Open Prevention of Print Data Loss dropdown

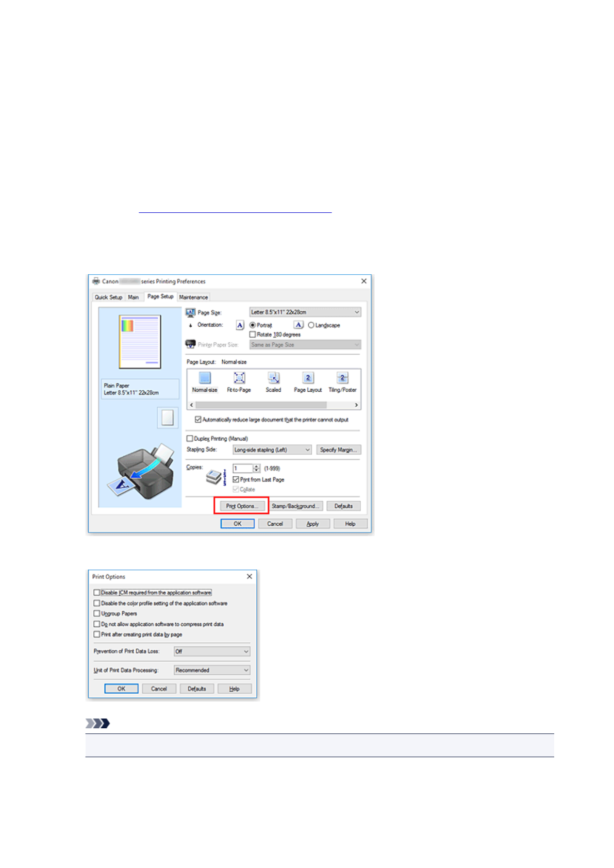coord(212,652)
